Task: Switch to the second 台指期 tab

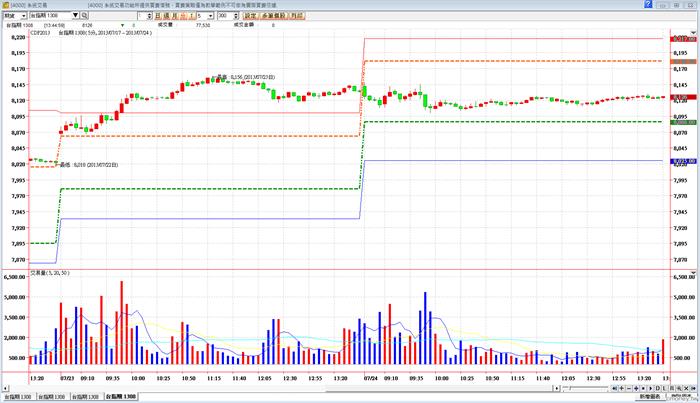Action: tap(52, 396)
